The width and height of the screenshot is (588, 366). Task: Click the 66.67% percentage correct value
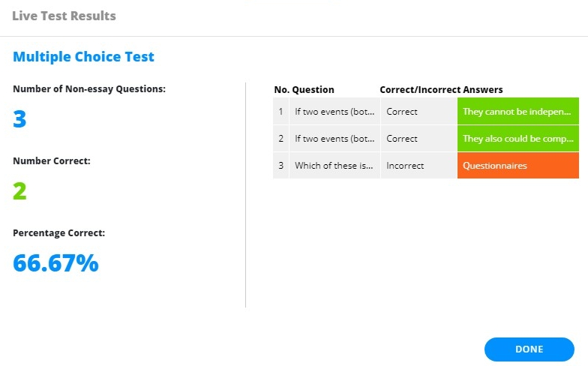click(55, 262)
